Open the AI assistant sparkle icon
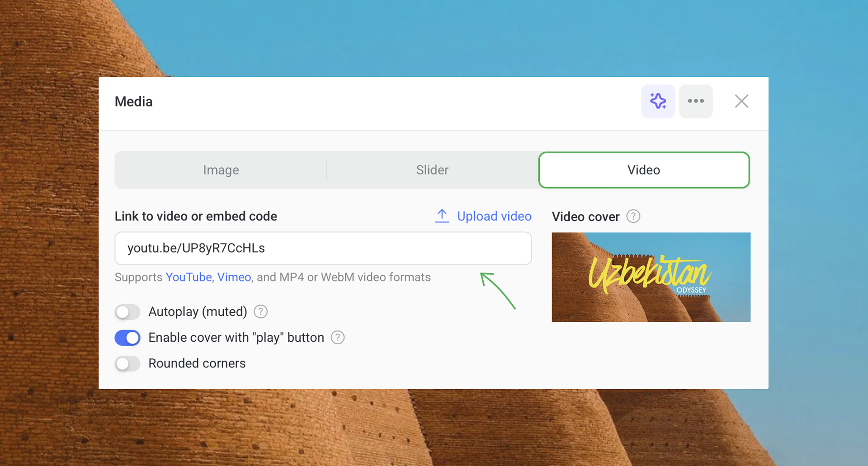Screen dimensions: 868x466 [x=658, y=101]
